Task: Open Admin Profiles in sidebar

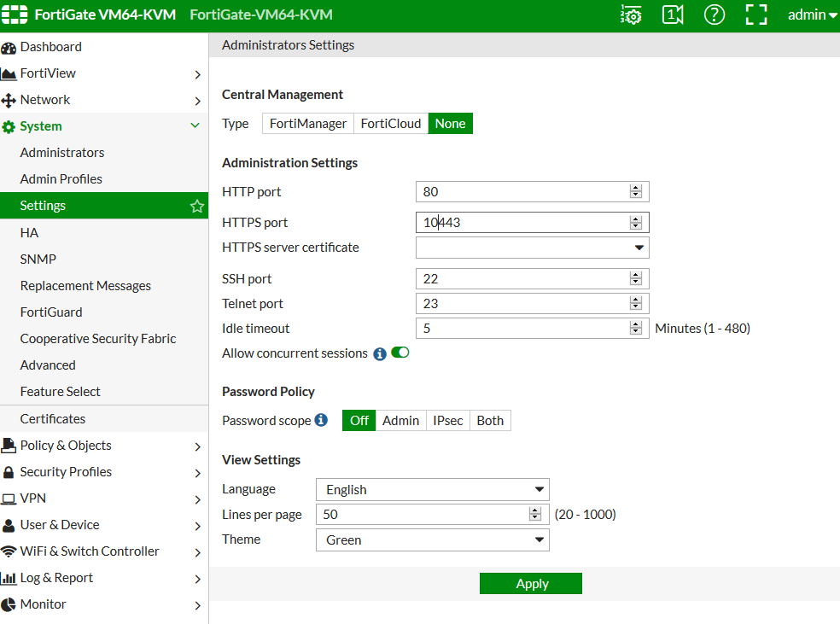Action: pos(61,179)
